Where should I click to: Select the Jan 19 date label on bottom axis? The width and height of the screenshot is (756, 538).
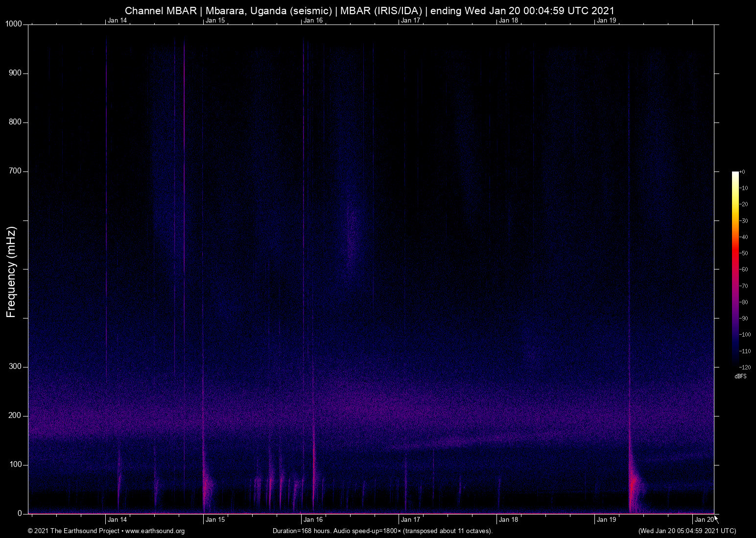click(x=606, y=519)
